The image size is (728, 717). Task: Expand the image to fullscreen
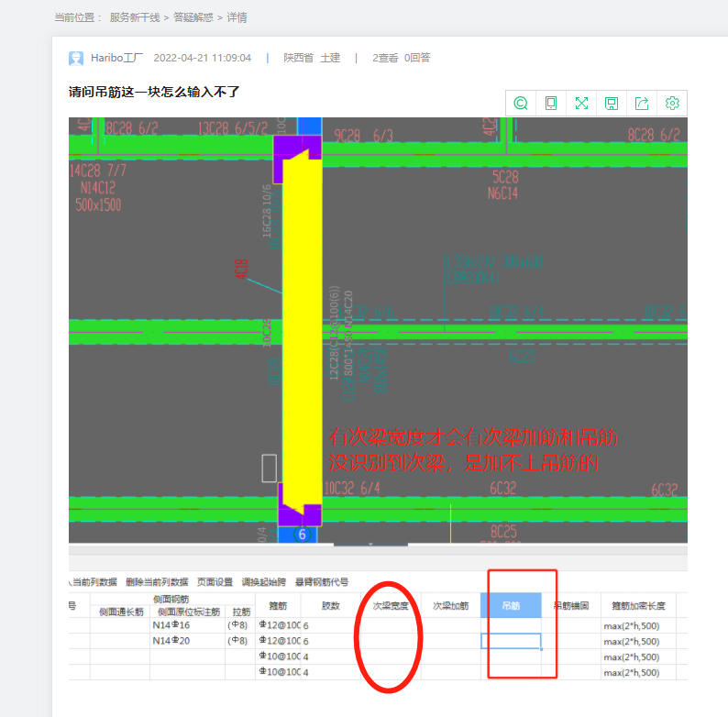(x=581, y=103)
